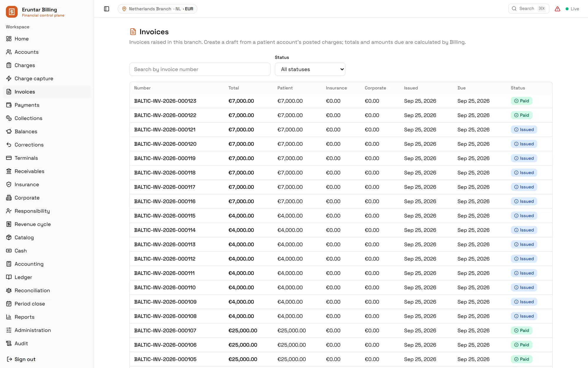Image resolution: width=588 pixels, height=368 pixels.
Task: Open invoice BALTIC-INV-2026-000115
Action: (x=165, y=216)
